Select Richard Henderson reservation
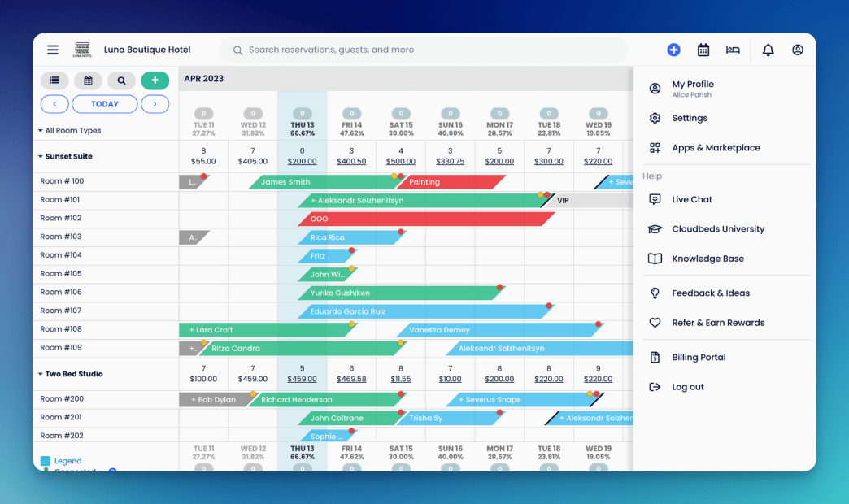The height and width of the screenshot is (504, 849). pos(327,399)
